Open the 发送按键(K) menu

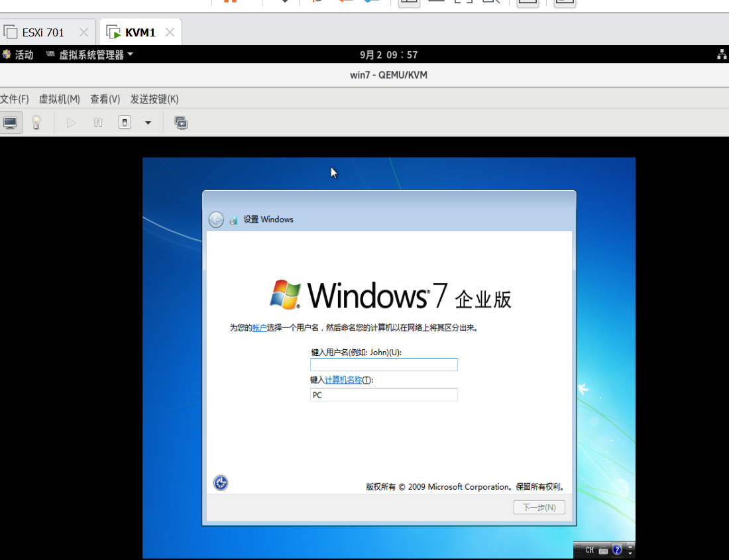pyautogui.click(x=154, y=99)
